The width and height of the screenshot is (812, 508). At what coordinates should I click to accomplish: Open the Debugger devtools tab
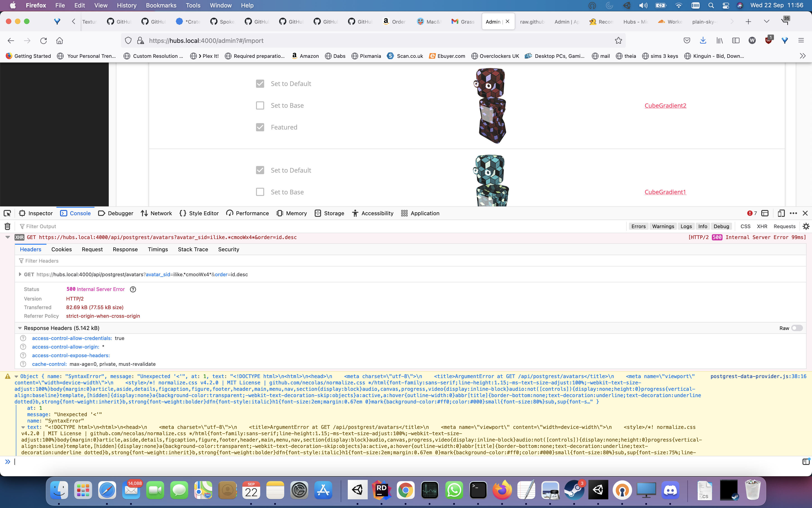pyautogui.click(x=116, y=213)
